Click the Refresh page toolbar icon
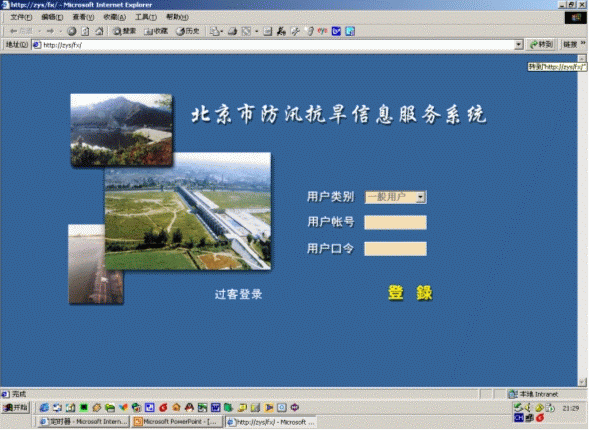Image resolution: width=589 pixels, height=430 pixels. pyautogui.click(x=86, y=31)
